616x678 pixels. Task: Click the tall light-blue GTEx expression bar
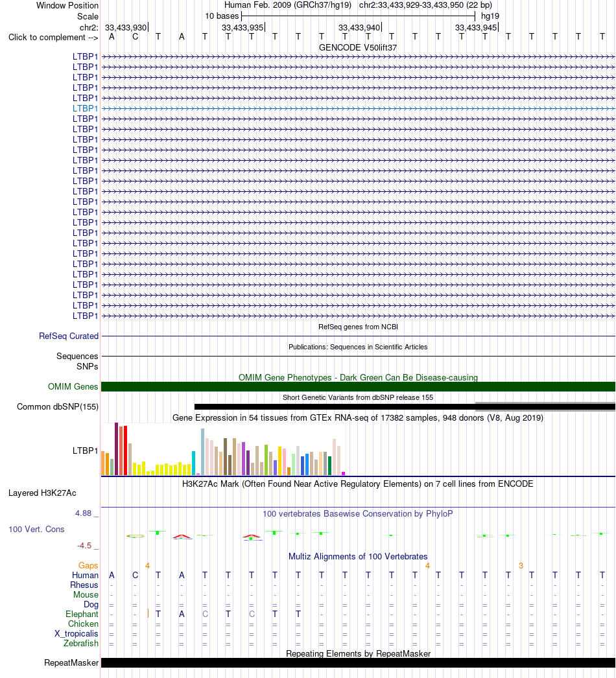click(x=202, y=452)
